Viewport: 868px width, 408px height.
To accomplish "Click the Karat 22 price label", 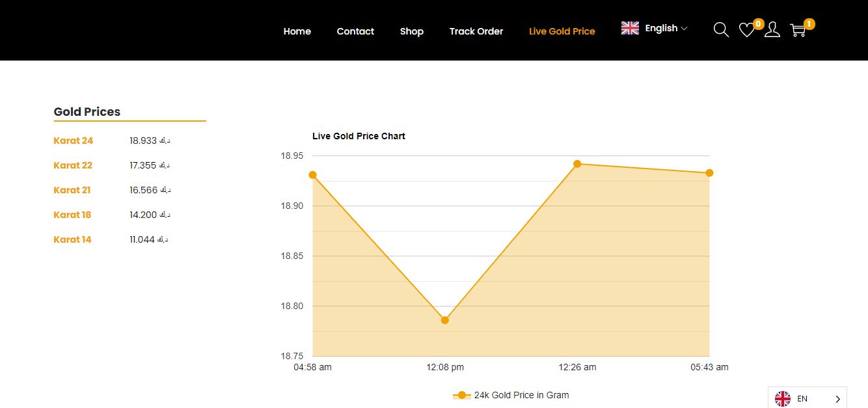I will click(x=73, y=165).
